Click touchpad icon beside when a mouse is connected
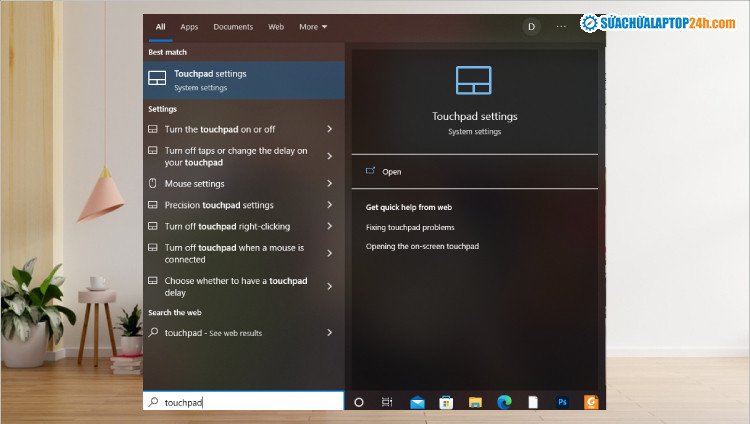Viewport: 750px width, 424px height. (153, 247)
